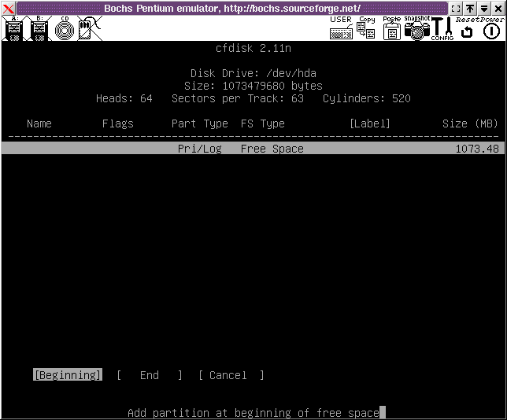Click the Size (MB) column header
This screenshot has width=507, height=420.
click(470, 123)
